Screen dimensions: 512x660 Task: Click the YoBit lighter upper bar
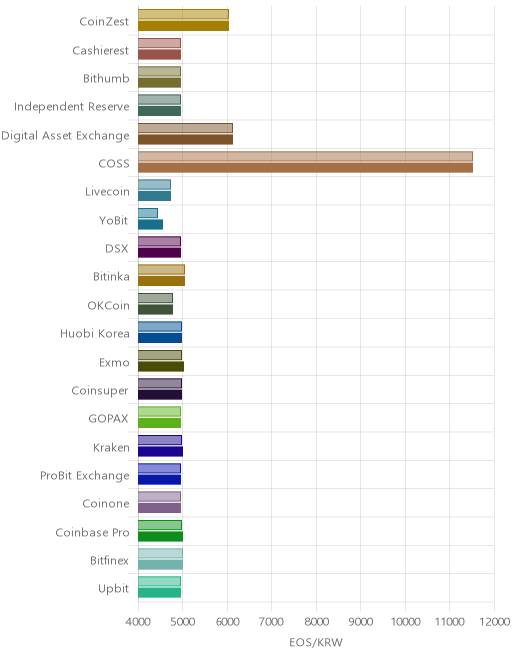click(148, 213)
